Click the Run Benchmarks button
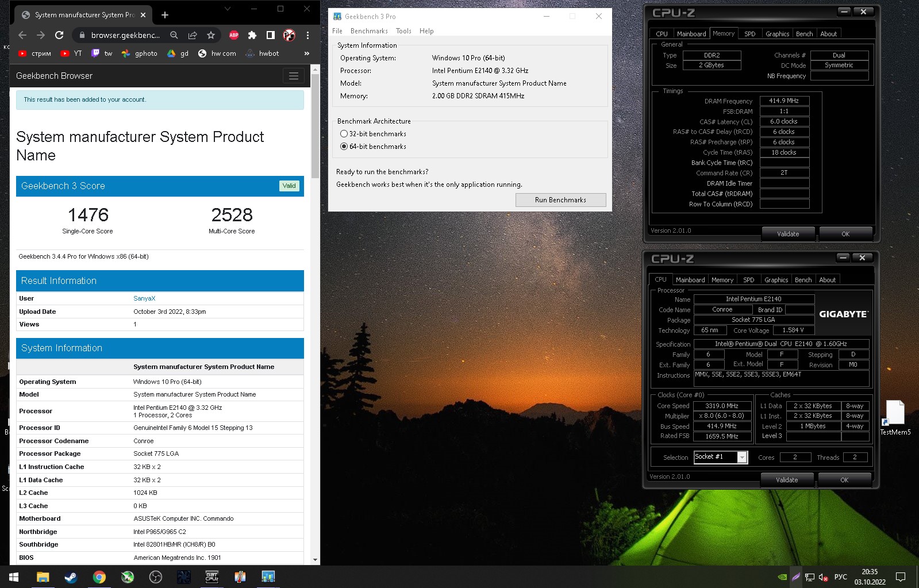 [x=560, y=200]
